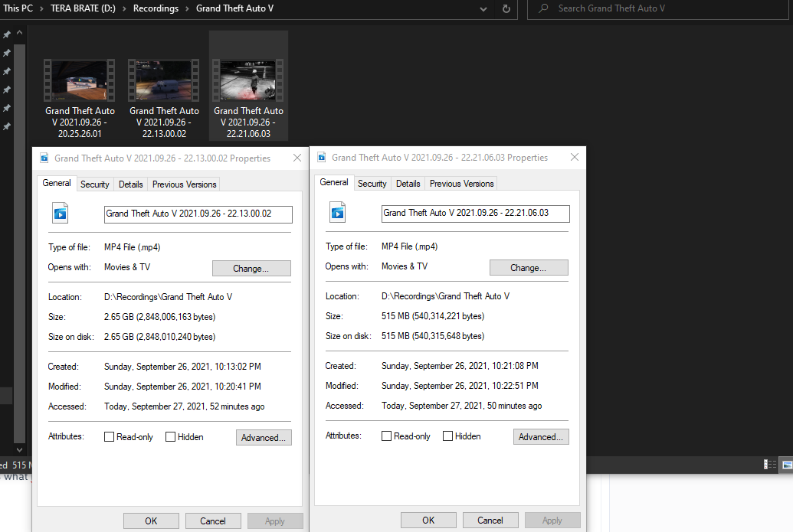Click the navigation pane vertical scrollbar thumb

coord(20,243)
